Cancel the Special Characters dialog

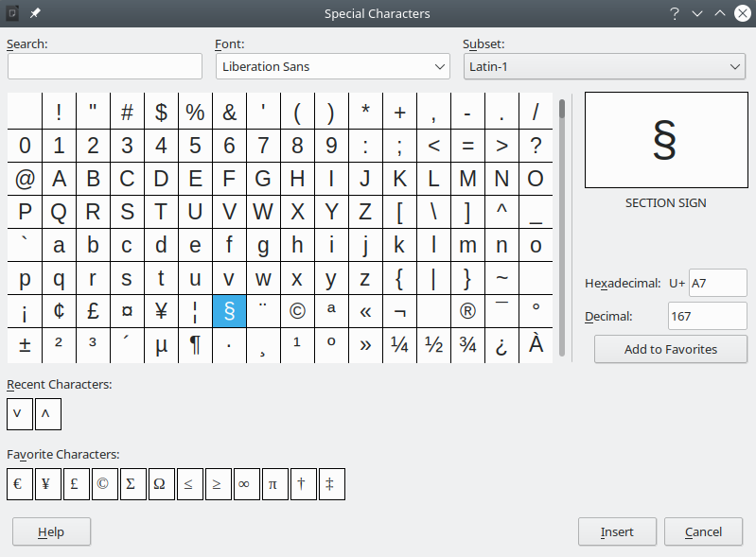pyautogui.click(x=703, y=532)
